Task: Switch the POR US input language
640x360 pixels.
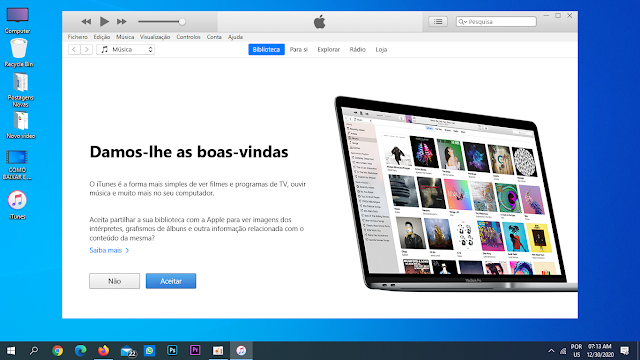Action: click(576, 351)
